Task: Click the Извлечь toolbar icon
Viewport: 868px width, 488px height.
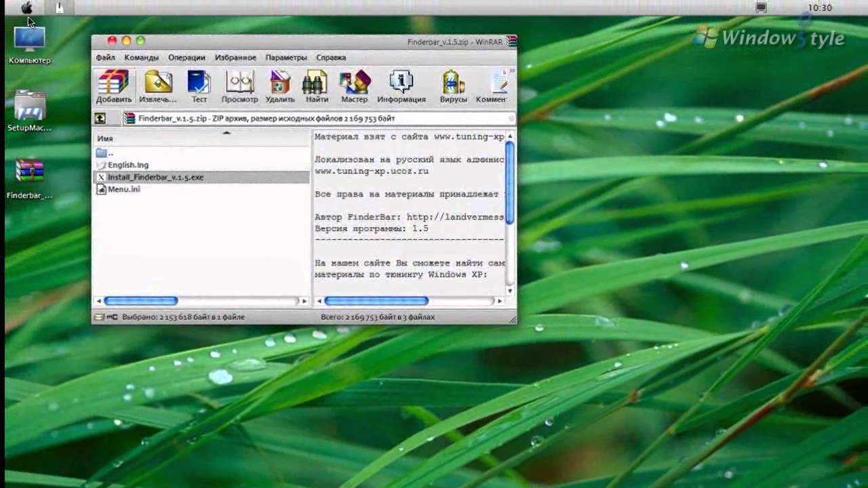Action: [x=158, y=86]
